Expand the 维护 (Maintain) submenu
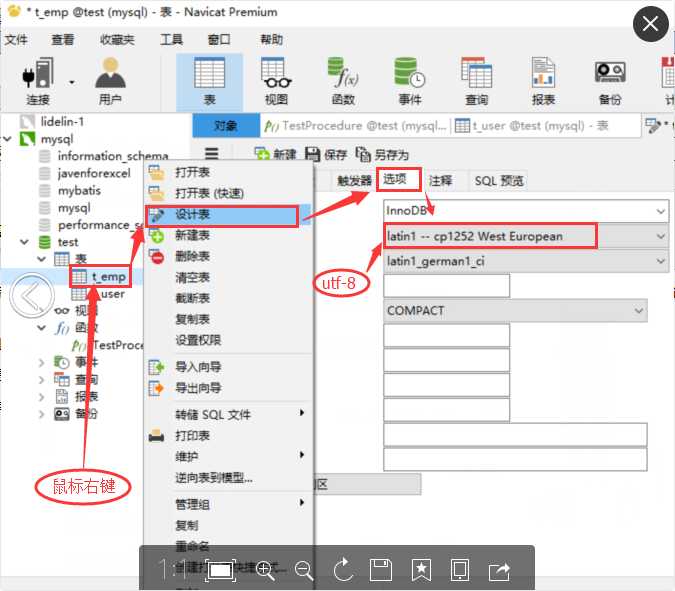 (x=228, y=456)
